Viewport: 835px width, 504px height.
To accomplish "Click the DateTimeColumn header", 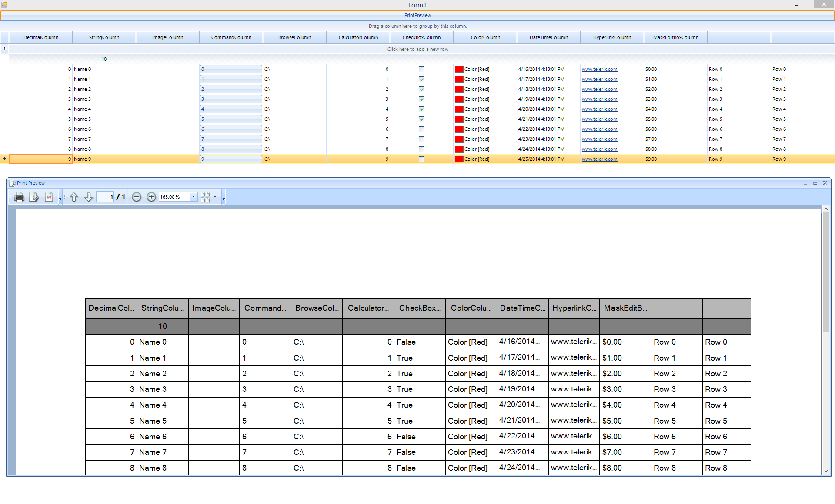I will 548,37.
